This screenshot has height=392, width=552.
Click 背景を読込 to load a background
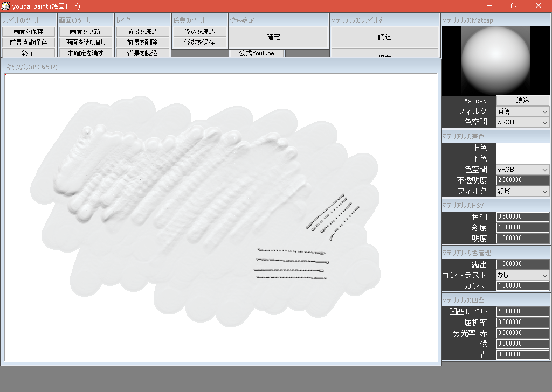[x=141, y=53]
